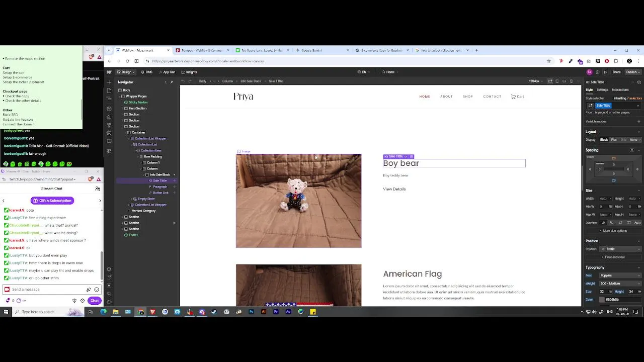Switch to the Settings tab
Image resolution: width=644 pixels, height=362 pixels.
[x=602, y=90]
